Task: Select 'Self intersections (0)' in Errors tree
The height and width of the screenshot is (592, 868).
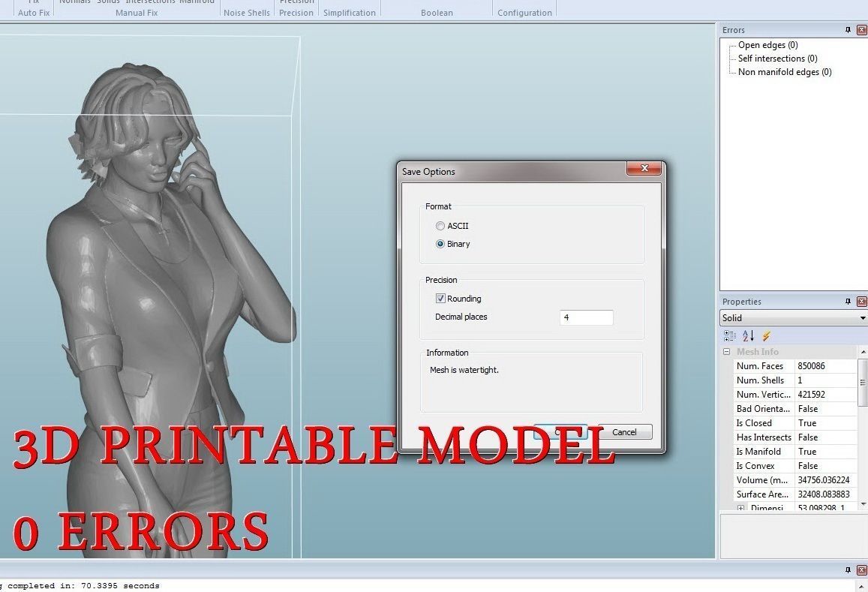Action: click(x=777, y=58)
